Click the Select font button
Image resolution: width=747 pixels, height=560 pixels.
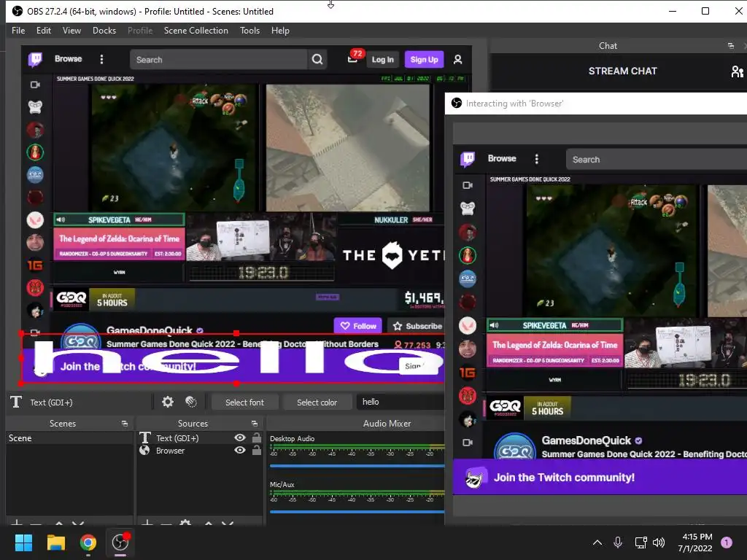(x=244, y=402)
